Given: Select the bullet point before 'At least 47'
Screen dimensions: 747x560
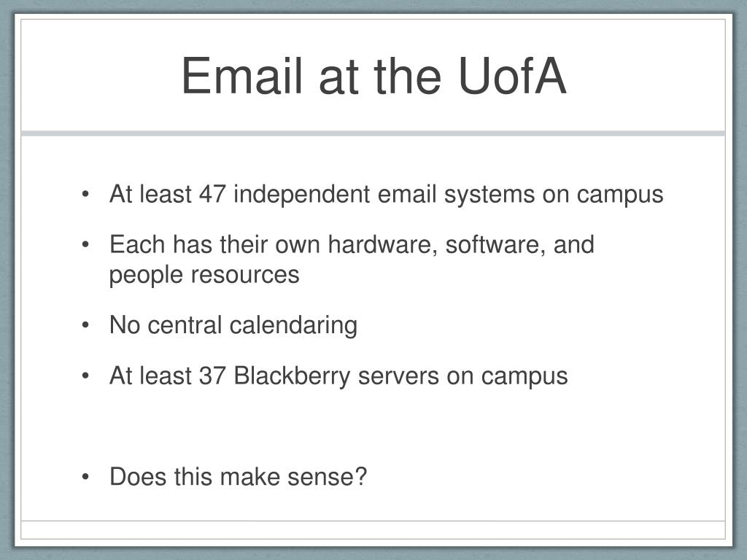Looking at the screenshot, I should (x=85, y=194).
